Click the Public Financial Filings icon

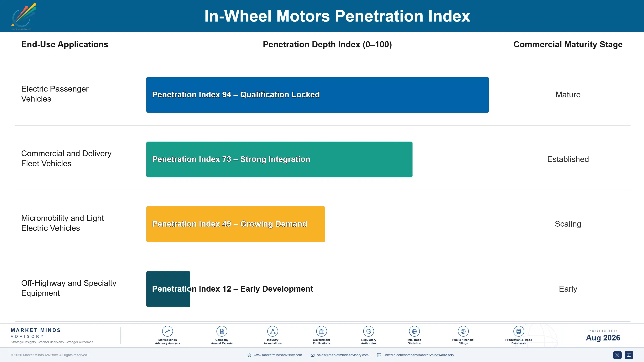463,331
